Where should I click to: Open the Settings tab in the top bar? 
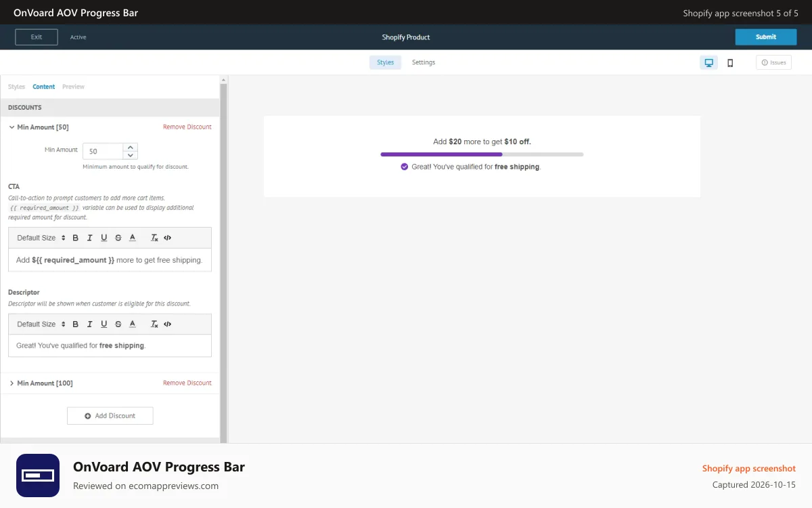(x=424, y=62)
